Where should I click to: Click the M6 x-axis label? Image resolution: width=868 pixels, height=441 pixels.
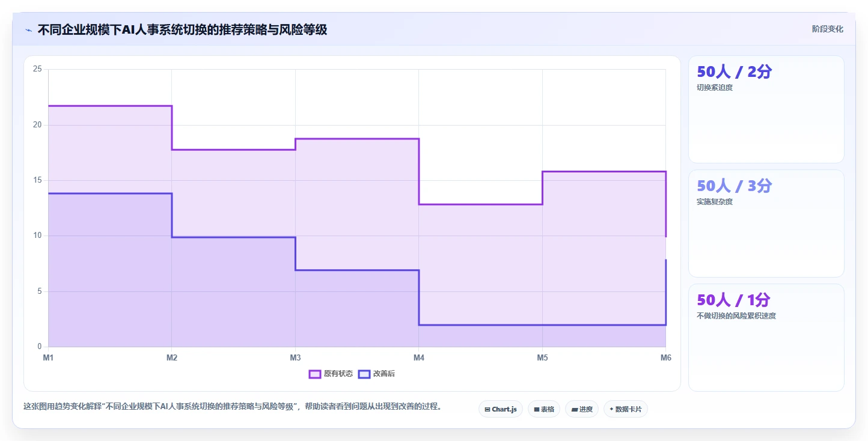pyautogui.click(x=665, y=358)
